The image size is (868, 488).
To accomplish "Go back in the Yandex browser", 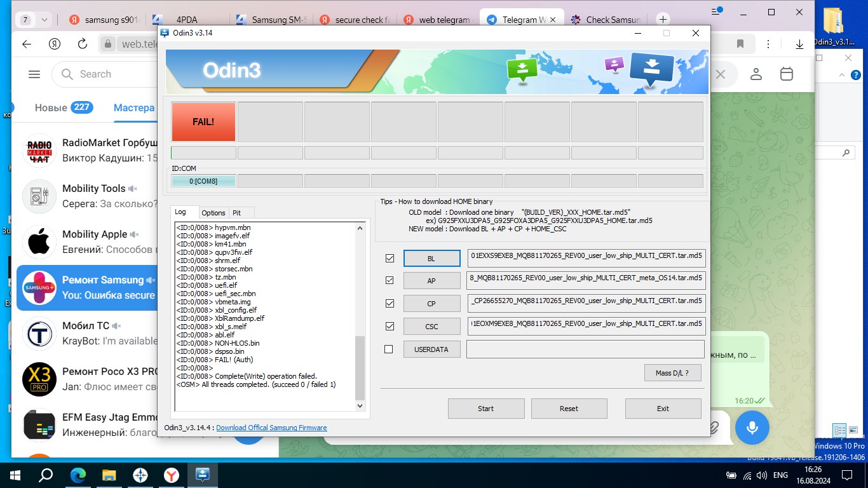I will tap(26, 44).
